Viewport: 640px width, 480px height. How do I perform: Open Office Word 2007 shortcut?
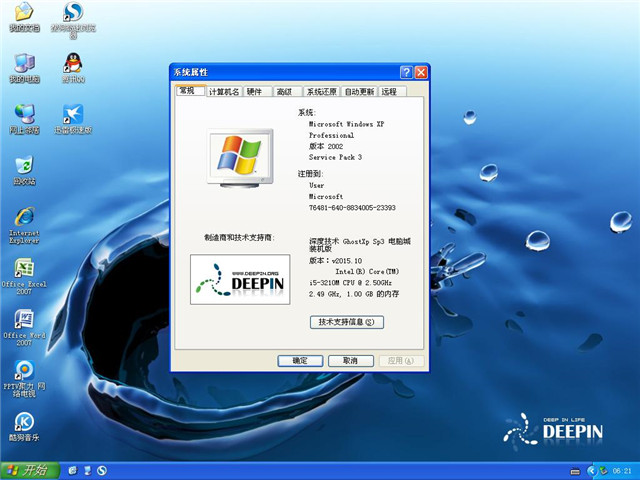click(x=22, y=321)
